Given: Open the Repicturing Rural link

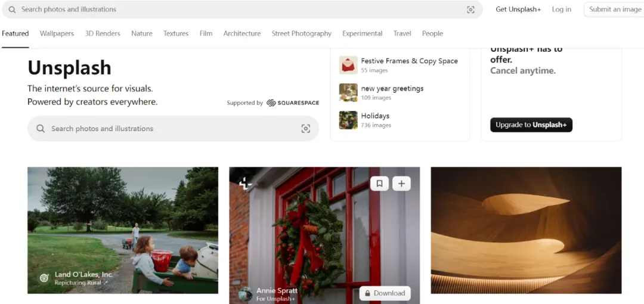Looking at the screenshot, I should 81,283.
